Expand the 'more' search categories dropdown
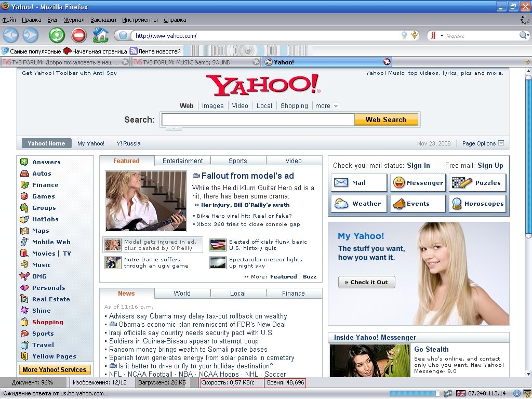The height and width of the screenshot is (399, 532). click(326, 106)
